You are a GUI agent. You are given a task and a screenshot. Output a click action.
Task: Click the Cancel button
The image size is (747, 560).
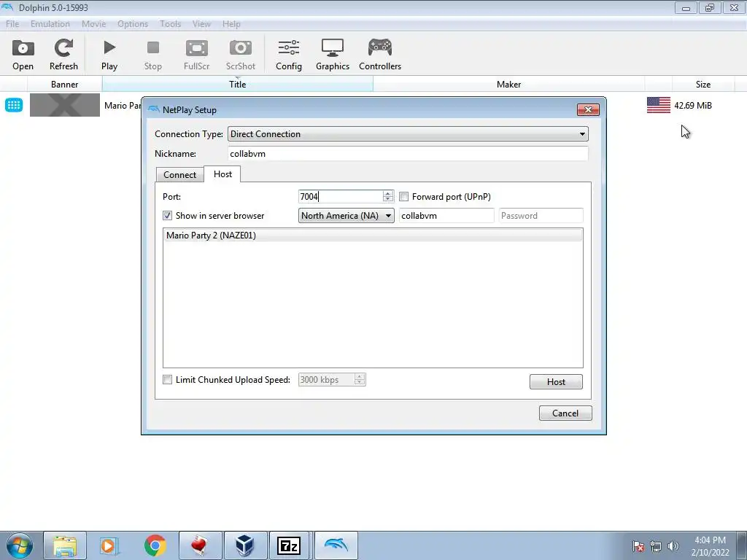[565, 413]
